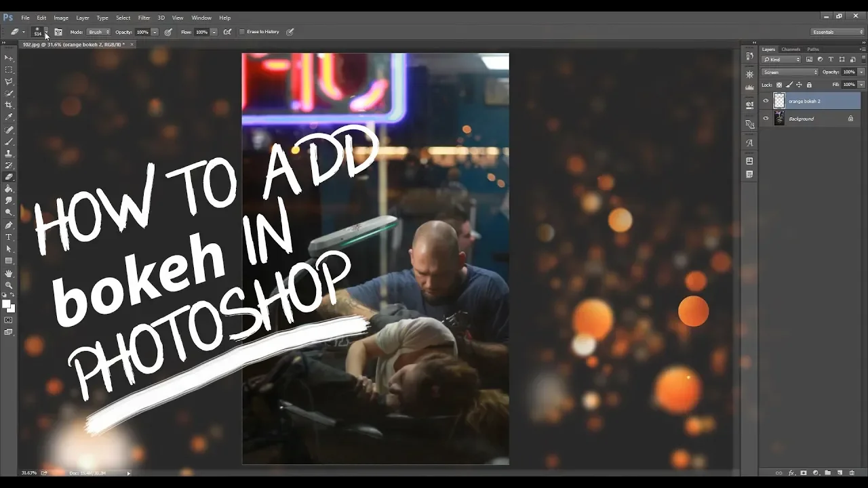The height and width of the screenshot is (488, 868).
Task: Open the Image menu
Action: click(61, 18)
